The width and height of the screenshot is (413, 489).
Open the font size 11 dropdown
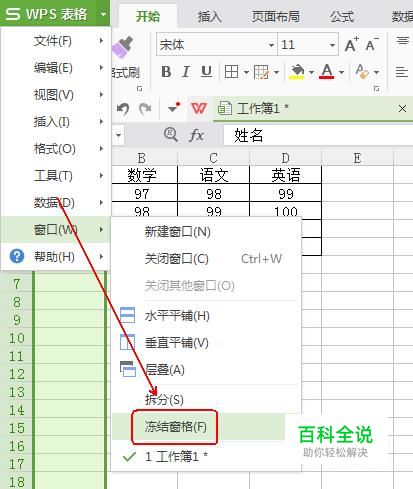(332, 45)
